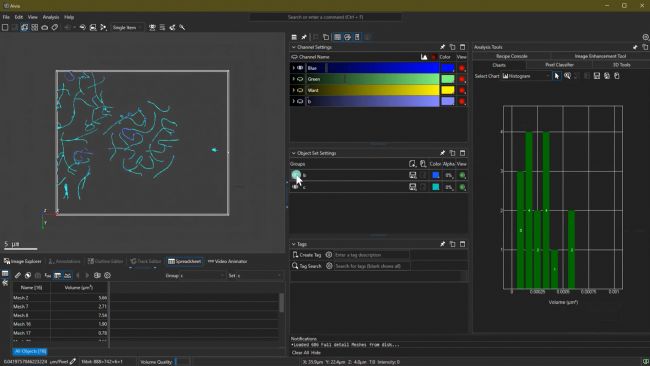Save object group b with disk icon

pyautogui.click(x=412, y=175)
